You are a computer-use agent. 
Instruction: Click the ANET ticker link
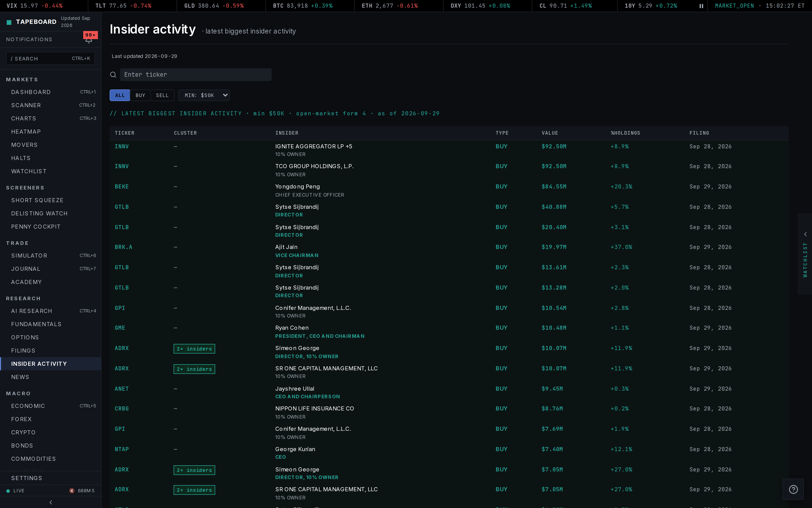pyautogui.click(x=122, y=389)
